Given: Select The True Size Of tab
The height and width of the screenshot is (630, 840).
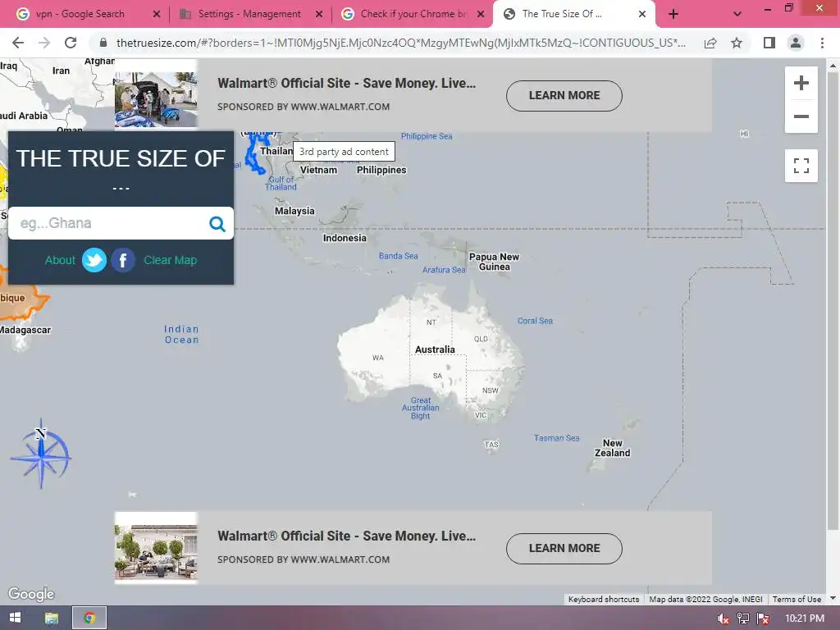Looking at the screenshot, I should pos(562,14).
